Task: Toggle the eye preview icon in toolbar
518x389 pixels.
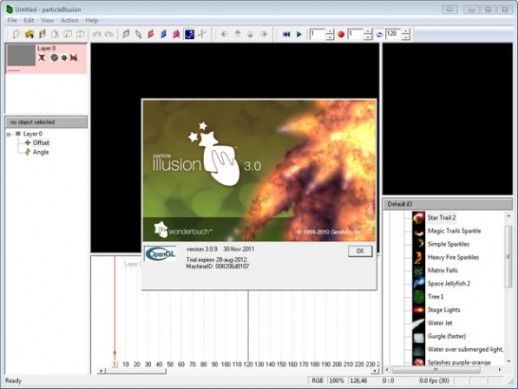Action: (379, 34)
